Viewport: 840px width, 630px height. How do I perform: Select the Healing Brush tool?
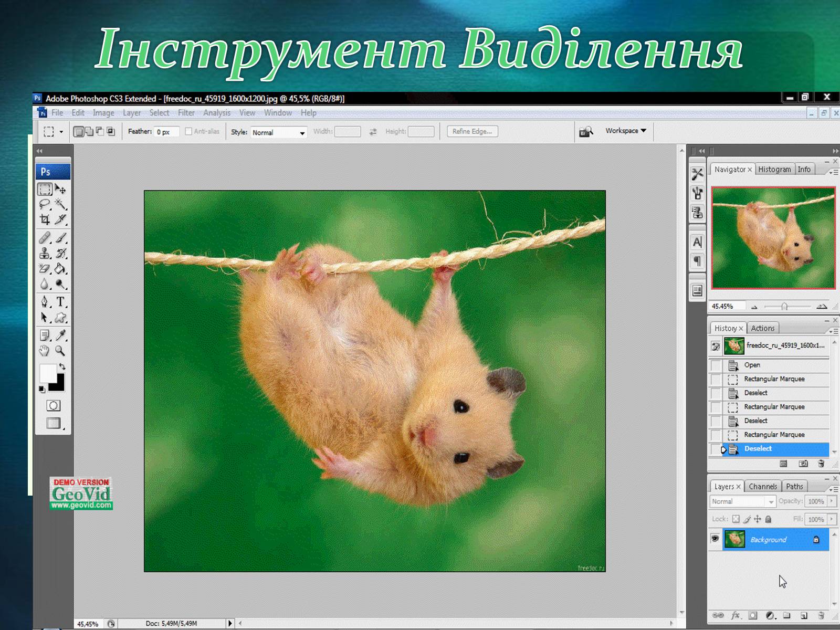[45, 238]
